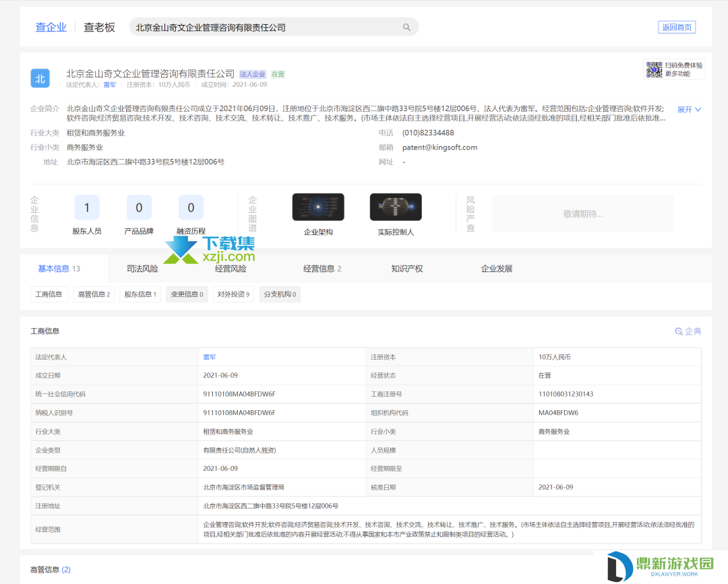
Task: Click the 核准日期 value 2021-06-09
Action: (555, 487)
